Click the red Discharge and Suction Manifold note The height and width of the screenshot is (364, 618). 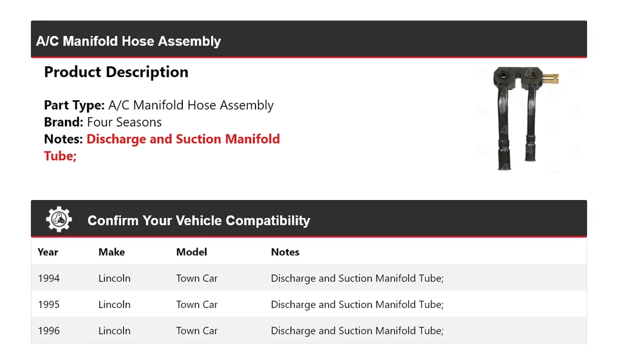[x=162, y=147]
